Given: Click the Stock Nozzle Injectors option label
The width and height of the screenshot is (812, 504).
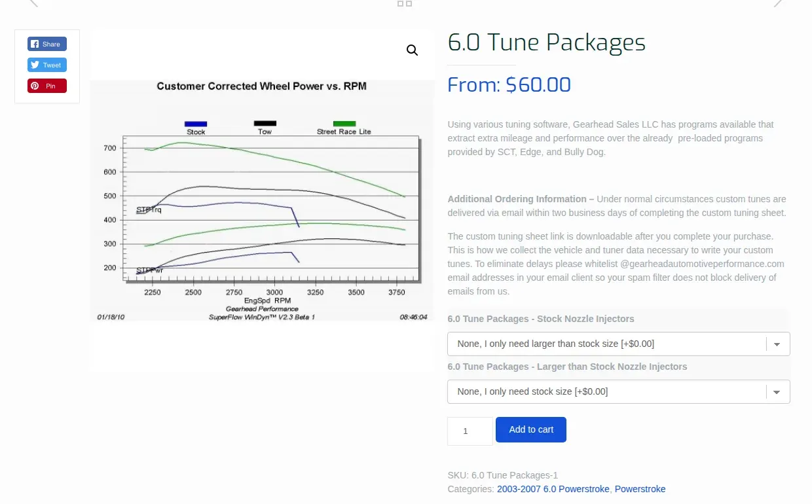Looking at the screenshot, I should (541, 319).
